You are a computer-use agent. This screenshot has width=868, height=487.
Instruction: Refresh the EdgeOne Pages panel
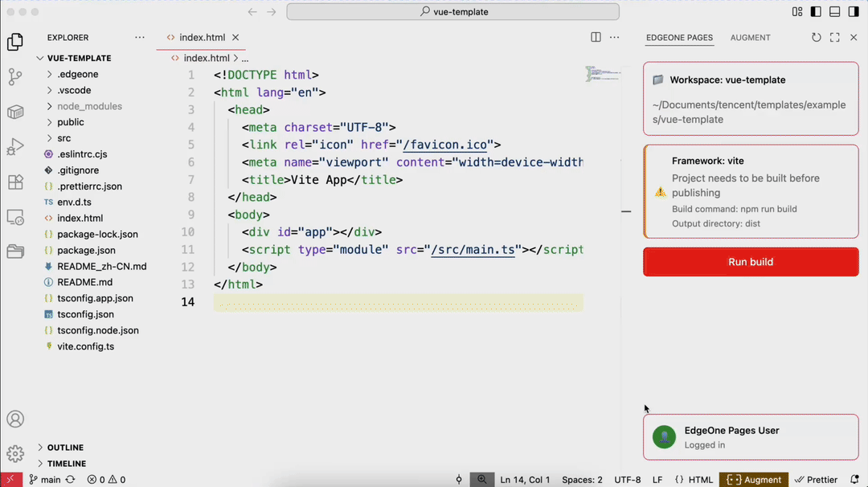[817, 37]
